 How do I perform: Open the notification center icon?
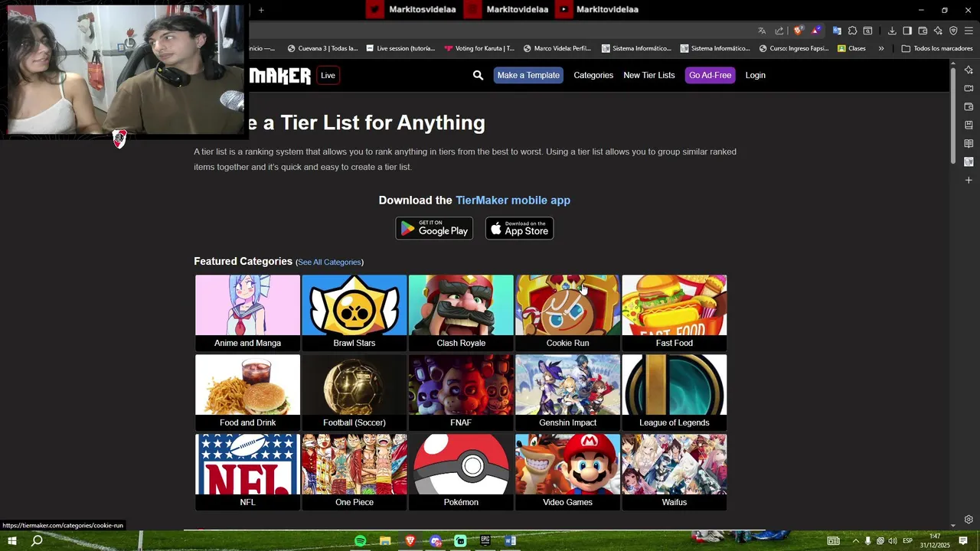(963, 541)
